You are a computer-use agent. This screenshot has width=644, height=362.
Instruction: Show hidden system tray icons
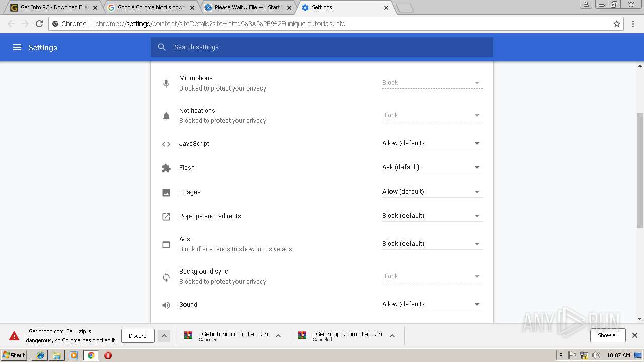pos(561,355)
